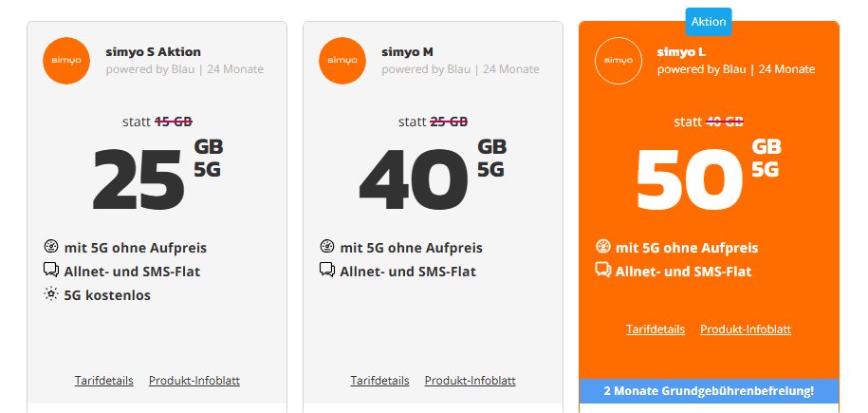
Task: Click the large 50 GB data volume
Action: 688,178
